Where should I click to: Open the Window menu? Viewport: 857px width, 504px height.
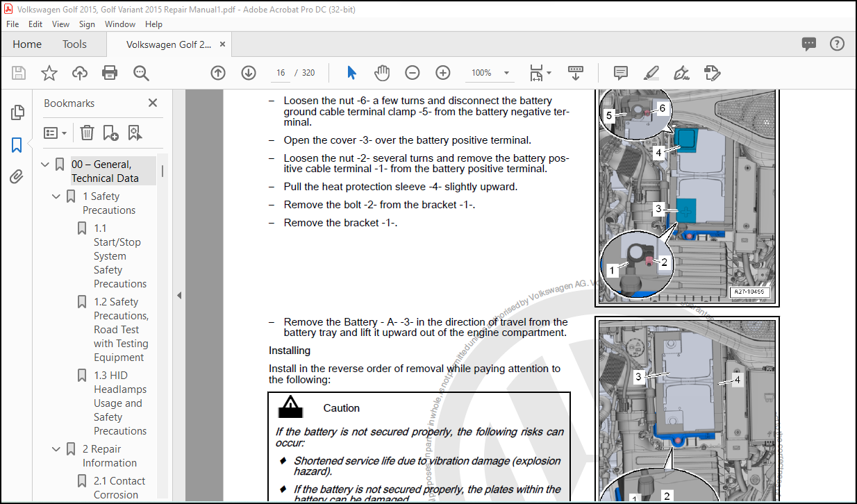pos(120,24)
